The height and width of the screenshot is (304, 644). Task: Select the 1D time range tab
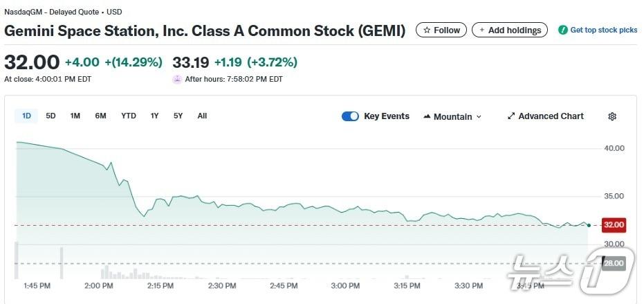coord(26,116)
